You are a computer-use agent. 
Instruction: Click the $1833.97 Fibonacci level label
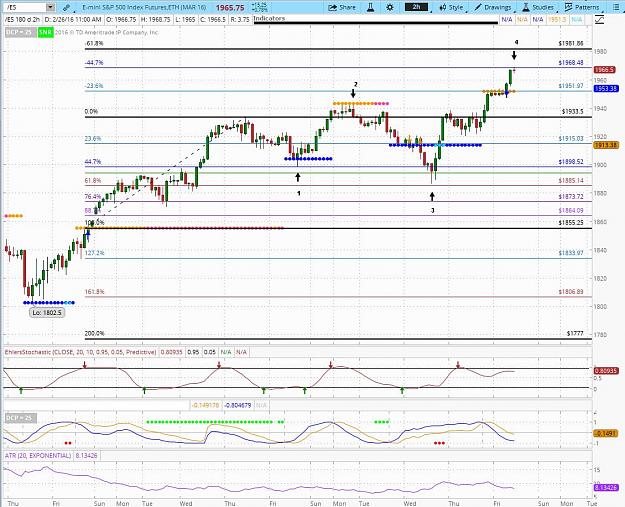click(571, 253)
